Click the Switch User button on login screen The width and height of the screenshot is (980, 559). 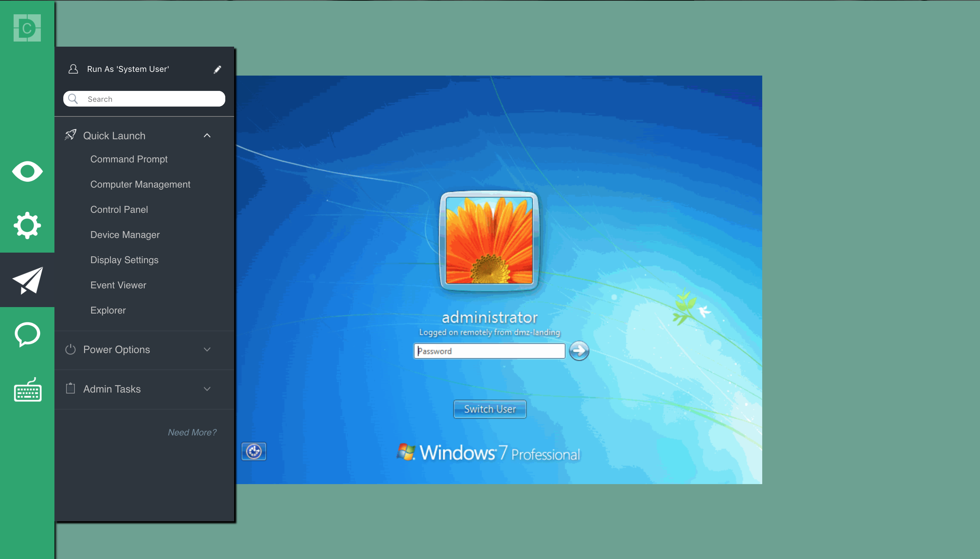pyautogui.click(x=489, y=409)
